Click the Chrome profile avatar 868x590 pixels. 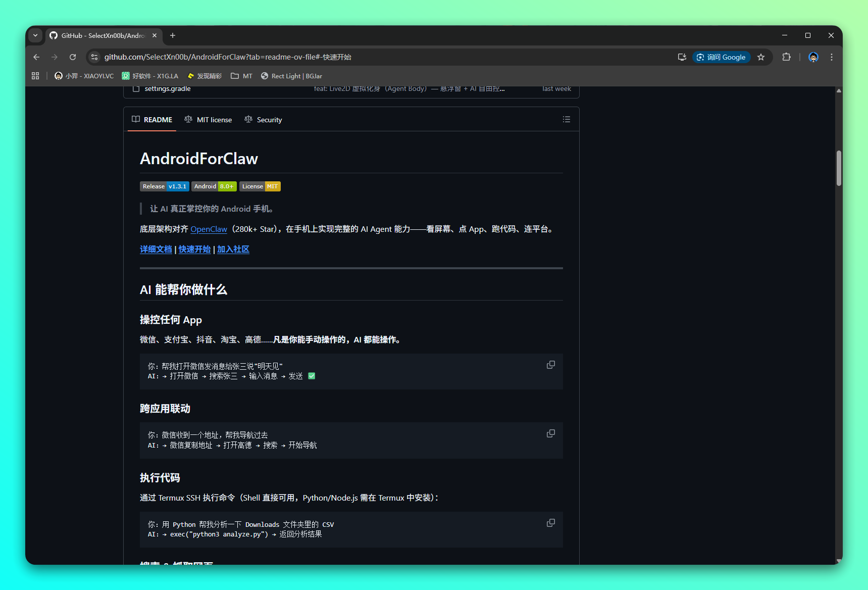pyautogui.click(x=813, y=57)
